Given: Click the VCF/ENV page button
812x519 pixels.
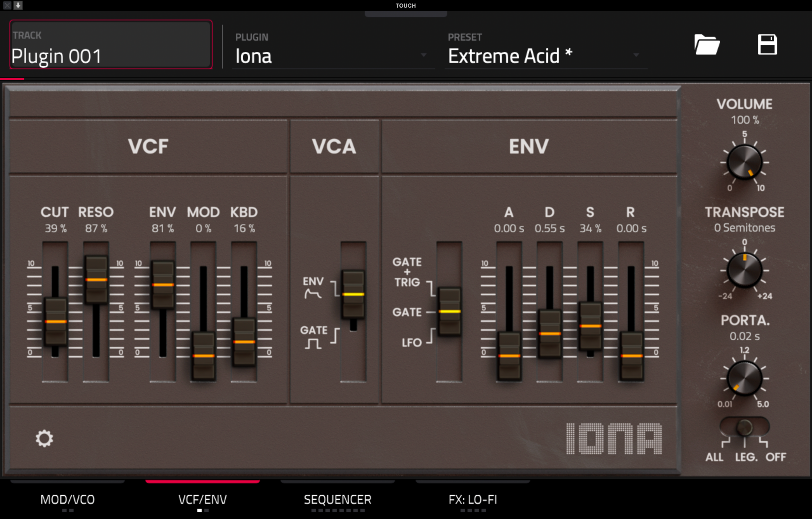Looking at the screenshot, I should [x=202, y=499].
